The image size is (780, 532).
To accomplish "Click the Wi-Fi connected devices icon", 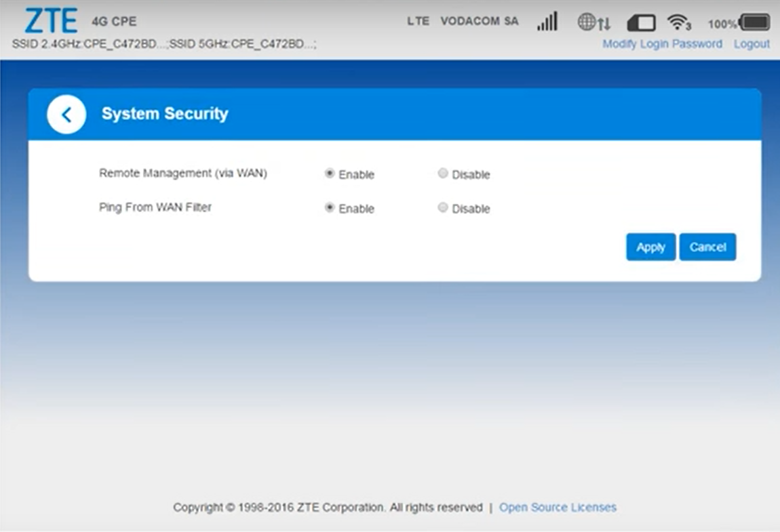I will pyautogui.click(x=679, y=22).
